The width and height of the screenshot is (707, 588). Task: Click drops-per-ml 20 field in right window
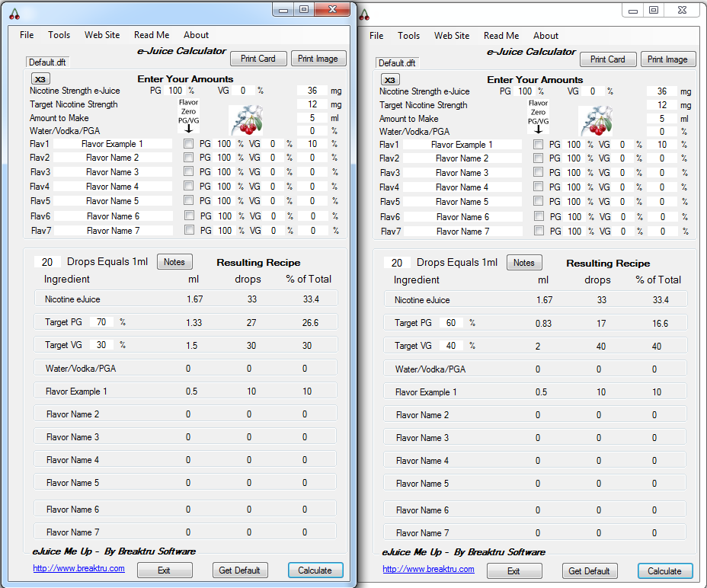397,263
